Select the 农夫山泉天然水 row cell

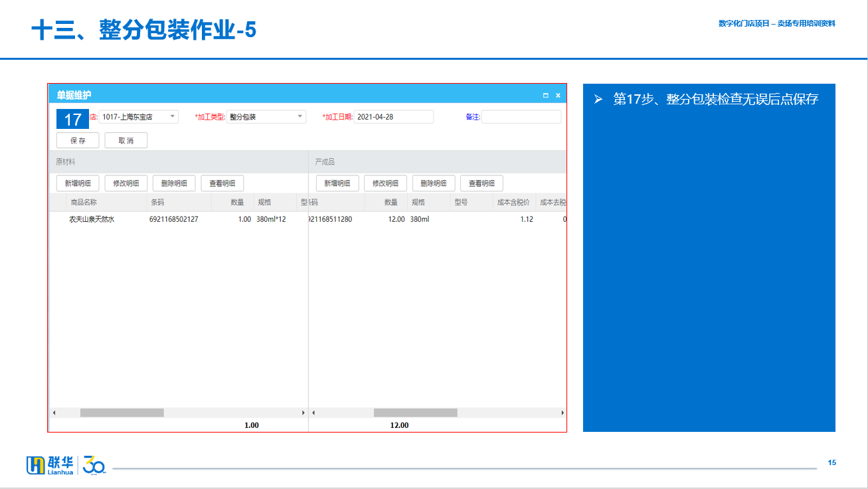[x=92, y=219]
